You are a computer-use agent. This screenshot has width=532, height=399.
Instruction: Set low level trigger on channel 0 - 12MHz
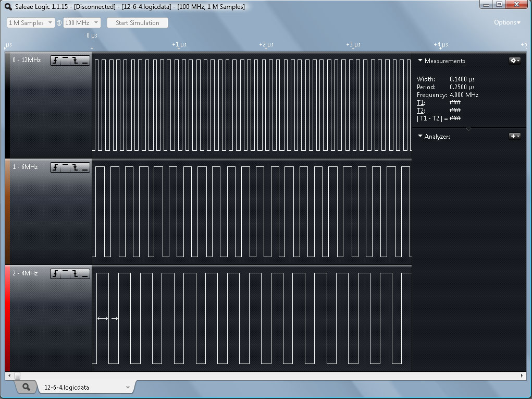pyautogui.click(x=85, y=61)
